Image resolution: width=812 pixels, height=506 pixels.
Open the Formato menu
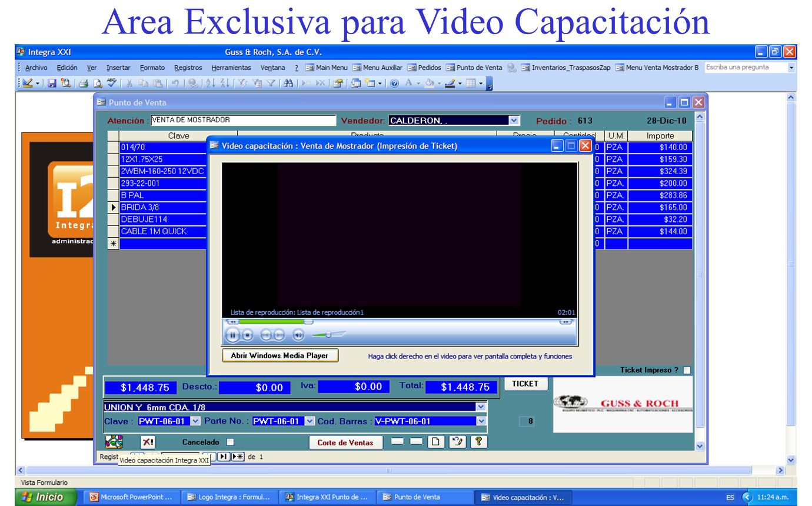point(152,68)
